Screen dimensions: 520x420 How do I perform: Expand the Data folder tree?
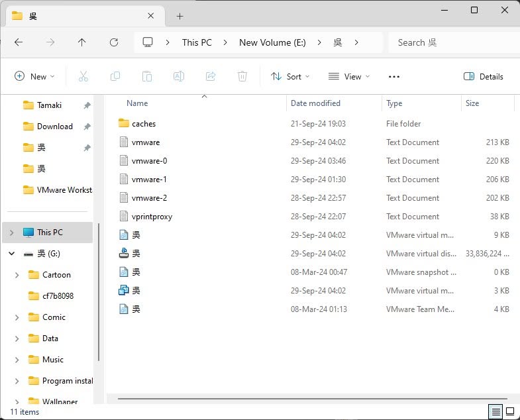(x=17, y=339)
